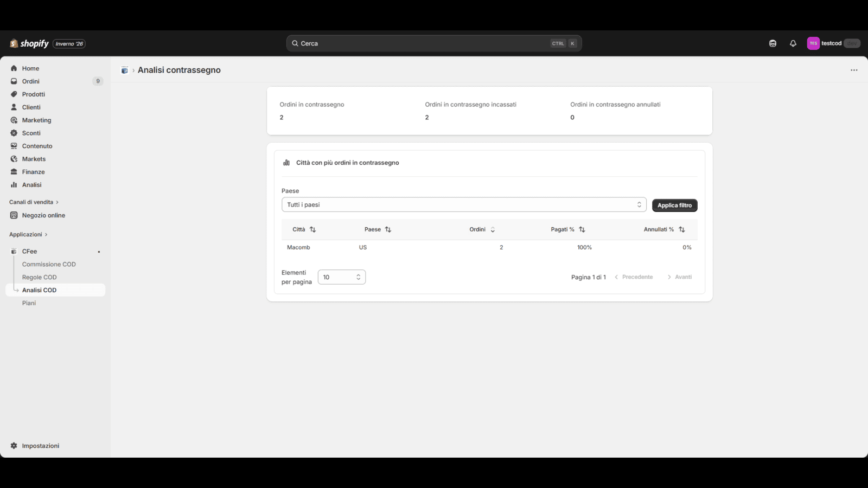The height and width of the screenshot is (488, 868).
Task: Click the Ordini inbox icon
Action: pyautogui.click(x=14, y=81)
